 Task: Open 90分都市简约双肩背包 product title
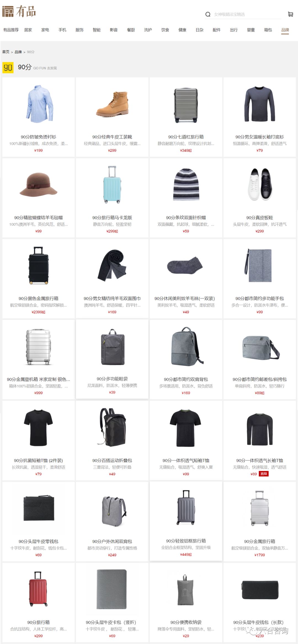(186, 379)
